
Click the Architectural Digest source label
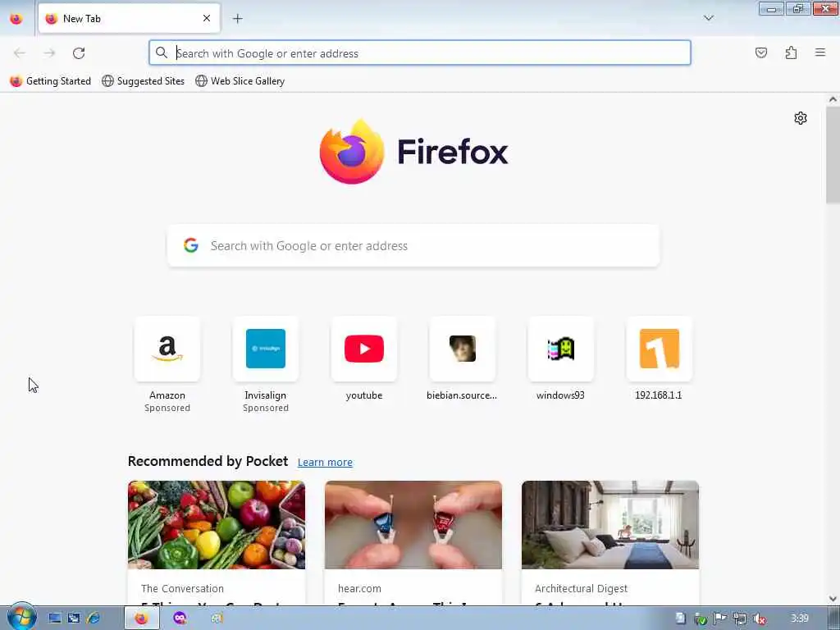[581, 588]
